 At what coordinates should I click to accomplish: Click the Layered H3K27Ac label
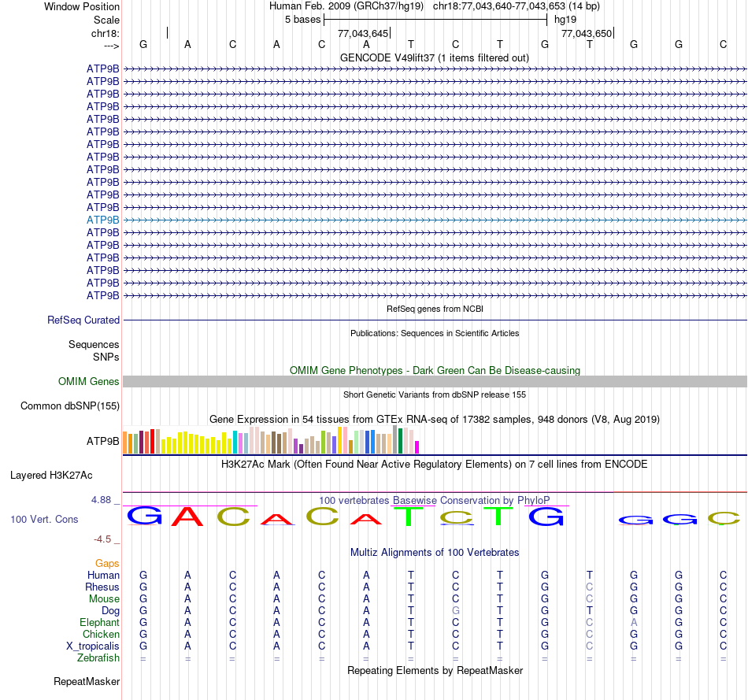(x=51, y=476)
